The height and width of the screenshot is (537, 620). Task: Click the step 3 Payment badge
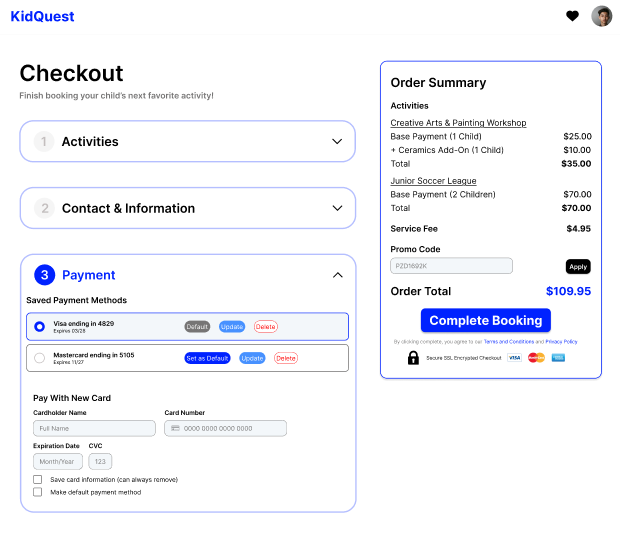[x=44, y=275]
